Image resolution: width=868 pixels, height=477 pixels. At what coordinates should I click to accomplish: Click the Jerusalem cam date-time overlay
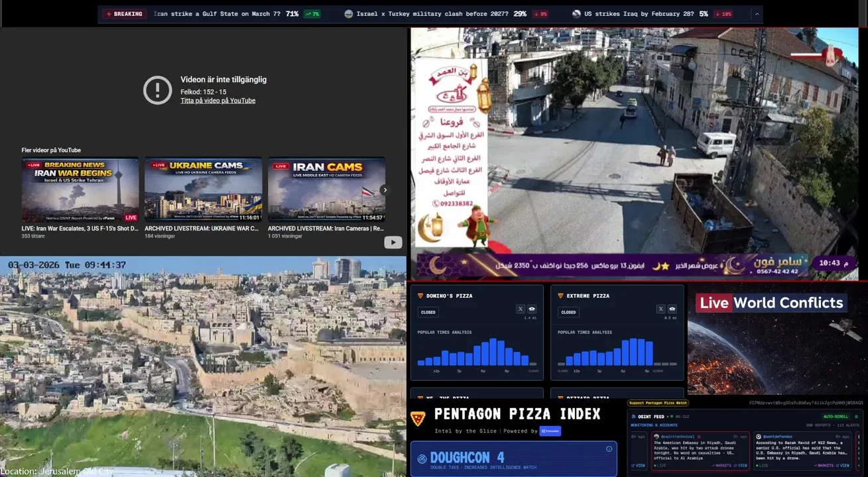tap(67, 265)
